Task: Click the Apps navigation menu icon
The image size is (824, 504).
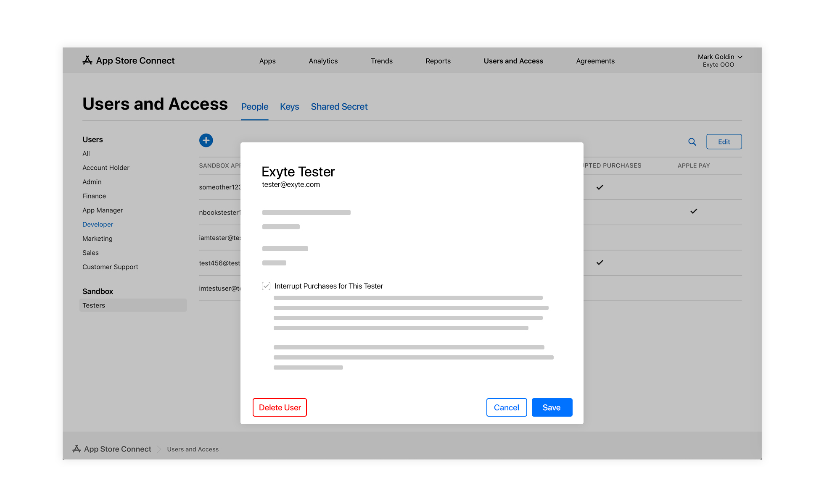Action: pos(267,60)
